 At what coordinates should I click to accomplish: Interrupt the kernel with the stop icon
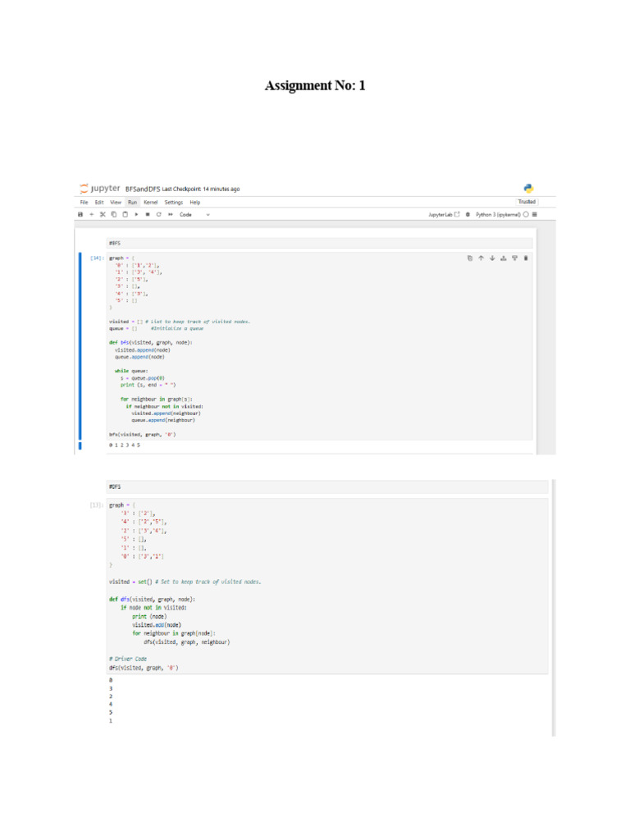pyautogui.click(x=148, y=214)
